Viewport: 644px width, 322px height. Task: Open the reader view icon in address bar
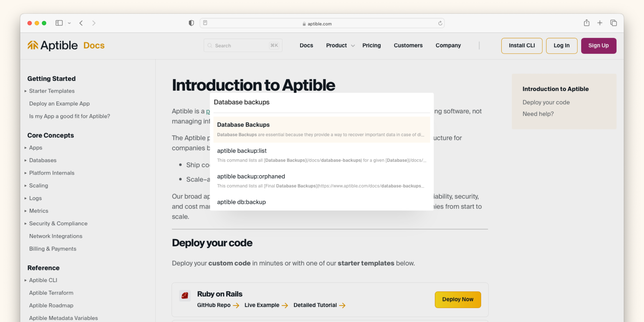coord(205,23)
